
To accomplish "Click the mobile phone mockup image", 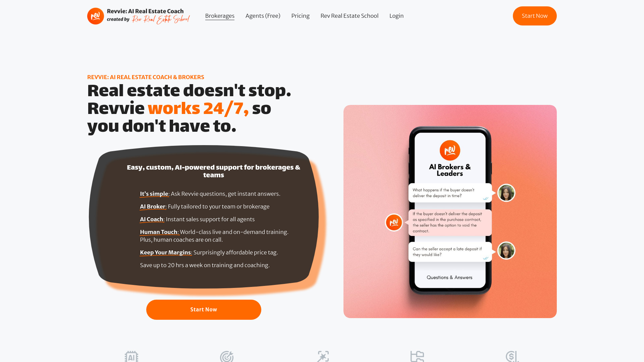I will tap(449, 211).
